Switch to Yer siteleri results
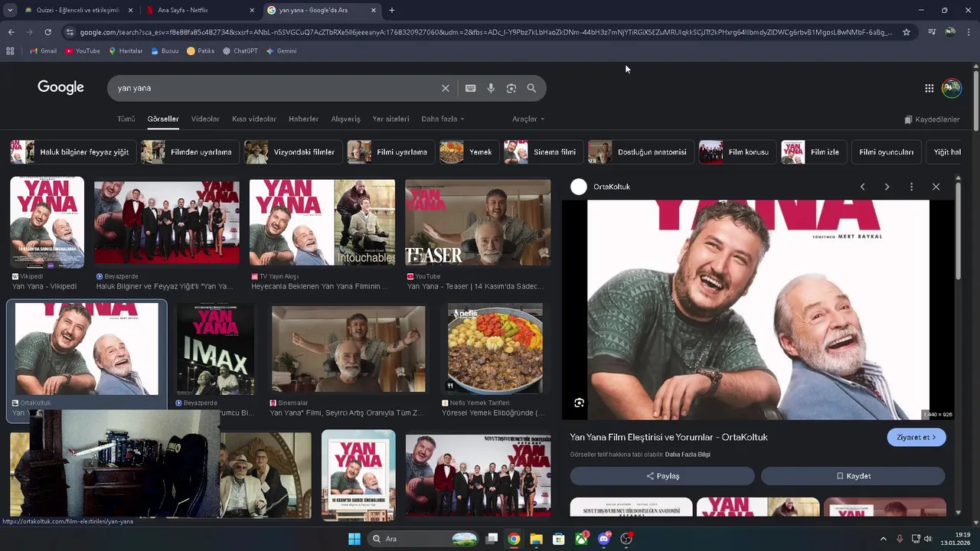This screenshot has height=551, width=980. [x=390, y=119]
